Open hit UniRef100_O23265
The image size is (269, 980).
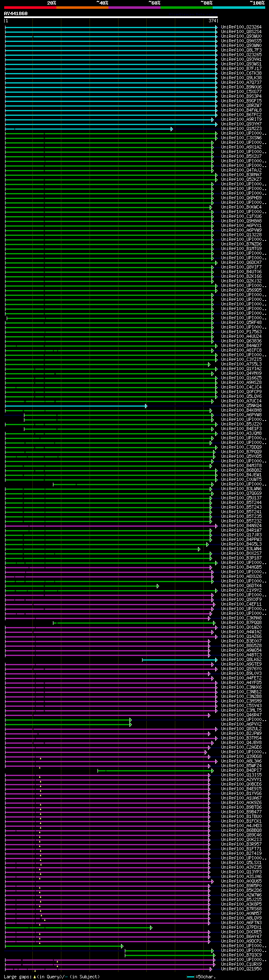click(241, 55)
